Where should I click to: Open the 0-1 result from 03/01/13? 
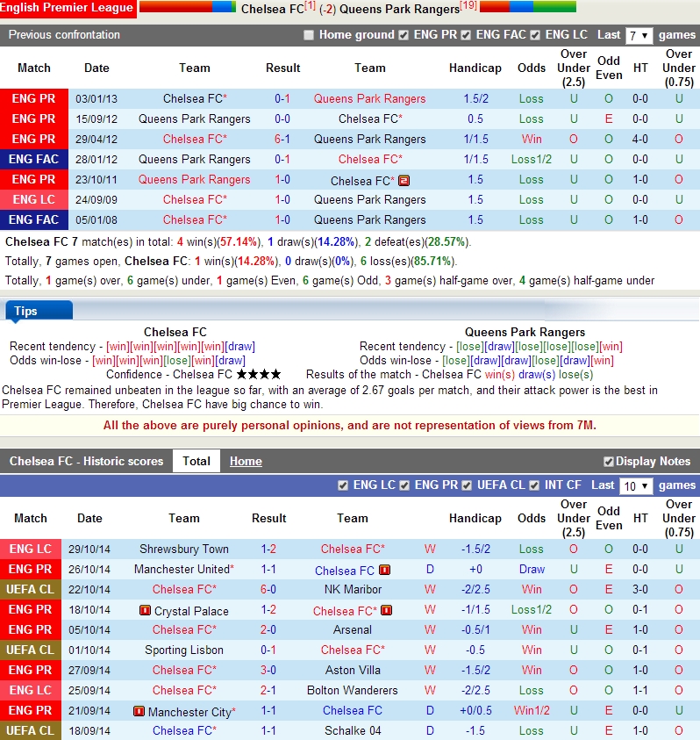pyautogui.click(x=282, y=98)
